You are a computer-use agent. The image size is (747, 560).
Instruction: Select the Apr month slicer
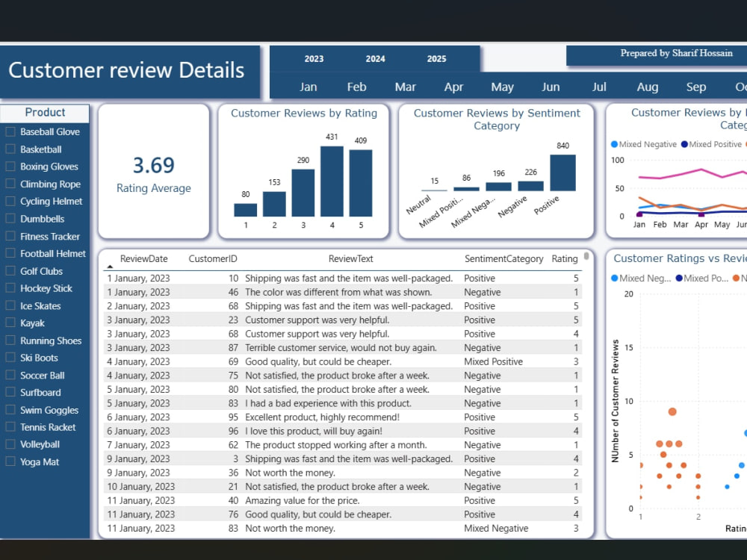pos(454,87)
